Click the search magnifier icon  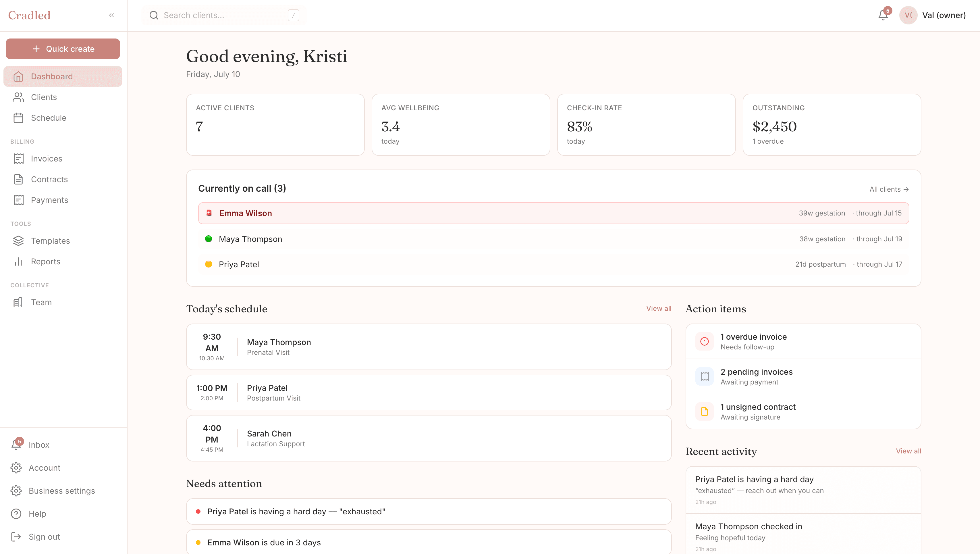click(x=154, y=15)
